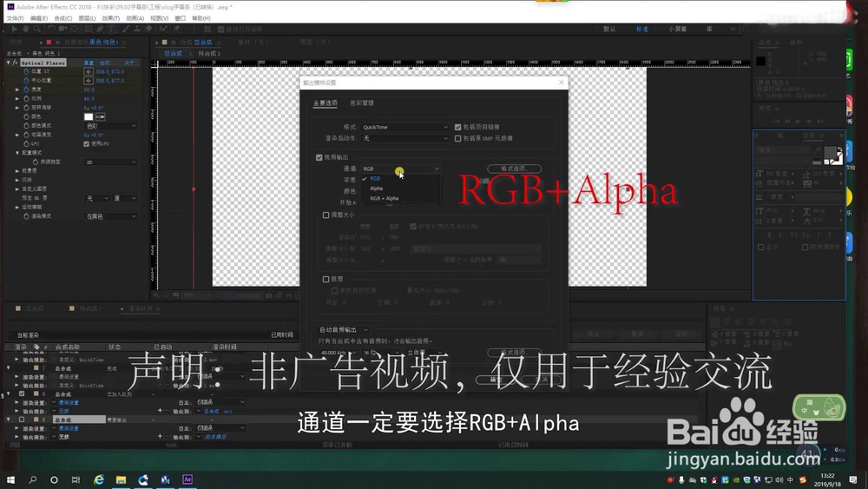Screen dimensions: 868x489
Task: Select the Pan Behind anchor tool
Action: 74,29
